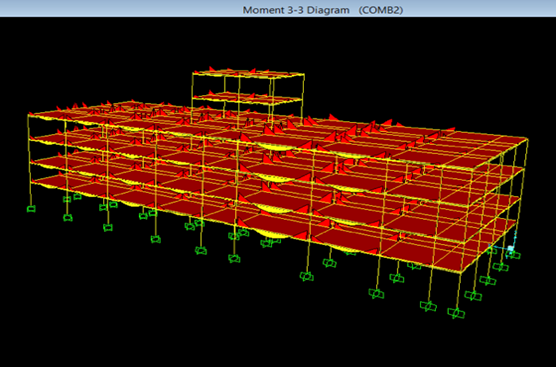Click the "Moment 3-3 Diagram (COMB2)" window title

(x=323, y=10)
